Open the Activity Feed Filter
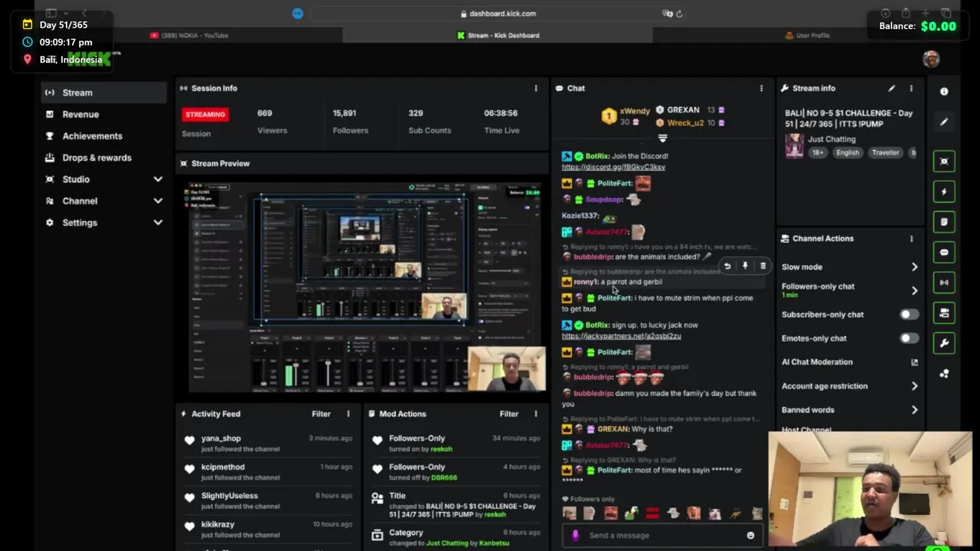The width and height of the screenshot is (980, 551). (321, 414)
